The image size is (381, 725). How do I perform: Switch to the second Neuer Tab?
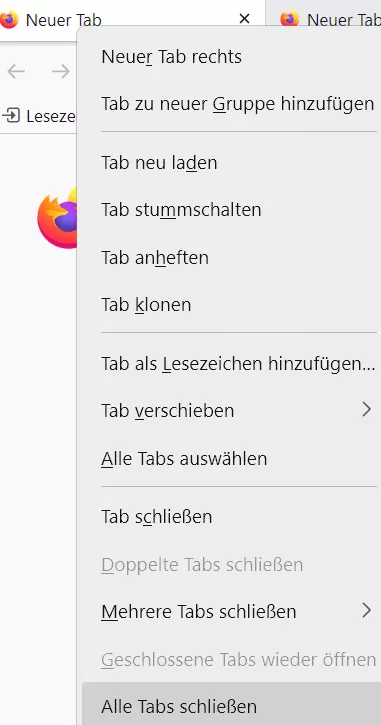(x=325, y=20)
